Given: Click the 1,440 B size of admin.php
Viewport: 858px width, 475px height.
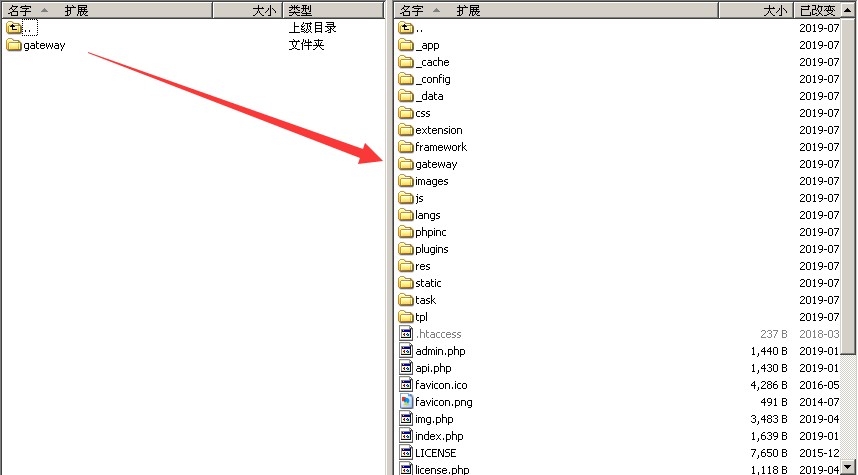Looking at the screenshot, I should pos(769,351).
